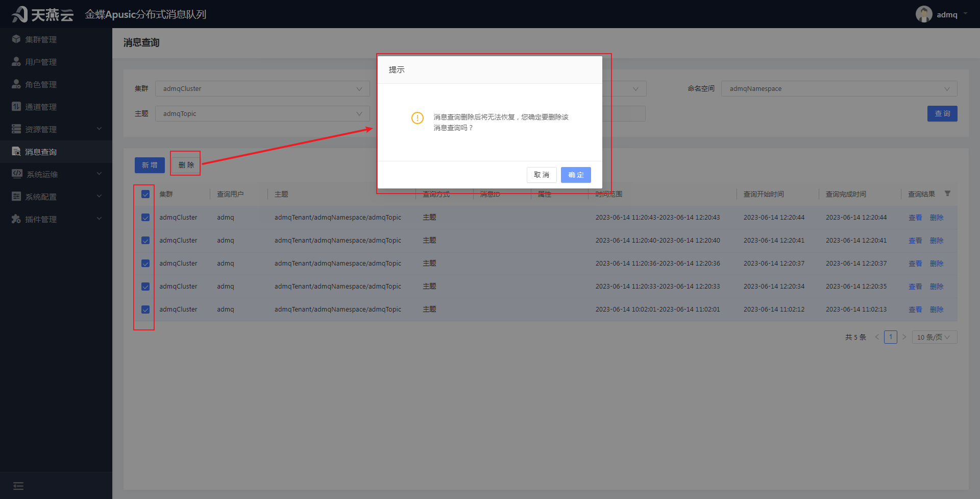Image resolution: width=980 pixels, height=499 pixels.
Task: Expand the 插件管理 submenu arrow
Action: tap(100, 219)
